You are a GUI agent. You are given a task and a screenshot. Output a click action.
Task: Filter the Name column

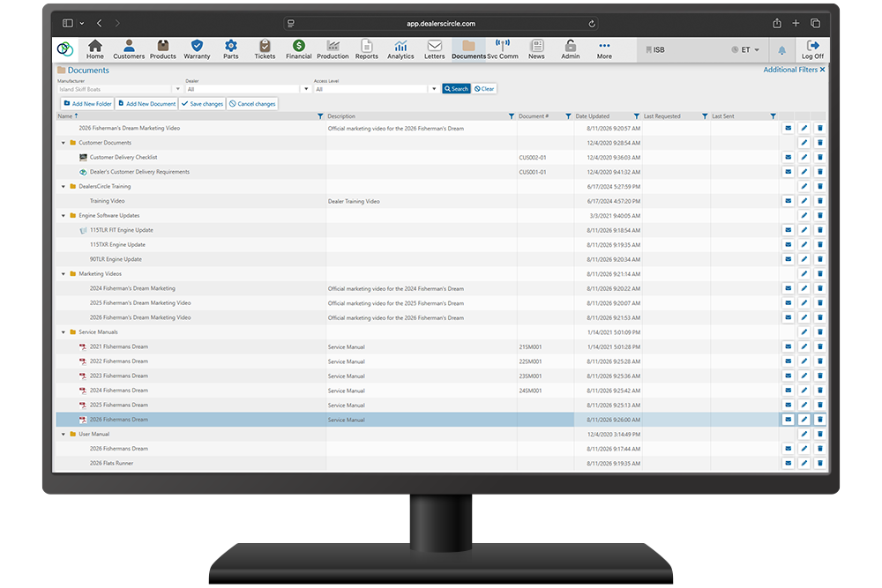click(320, 116)
